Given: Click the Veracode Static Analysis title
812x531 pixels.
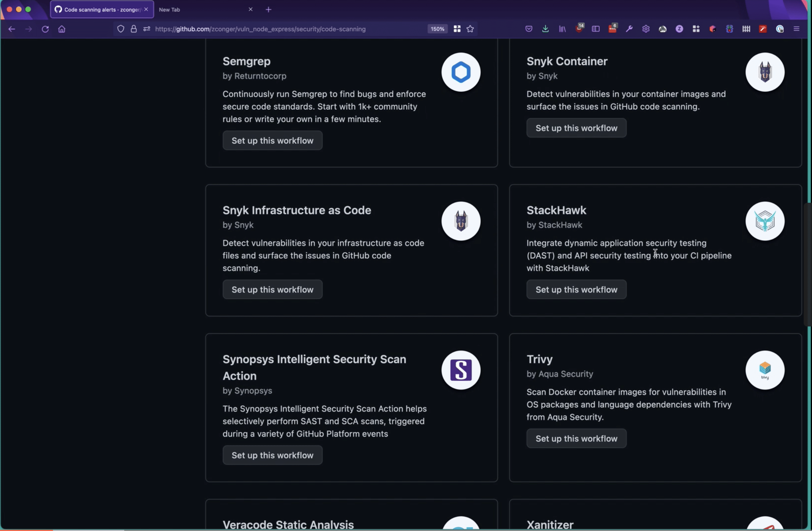Looking at the screenshot, I should tap(288, 524).
